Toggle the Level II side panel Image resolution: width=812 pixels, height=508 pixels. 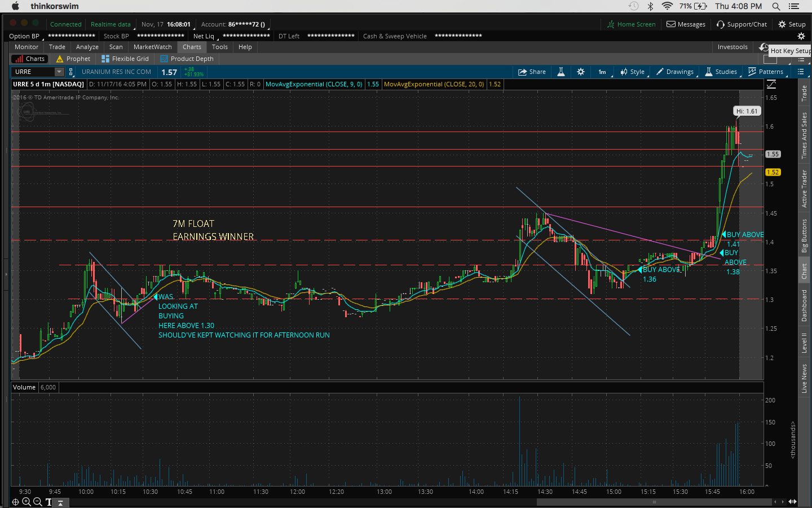click(804, 343)
